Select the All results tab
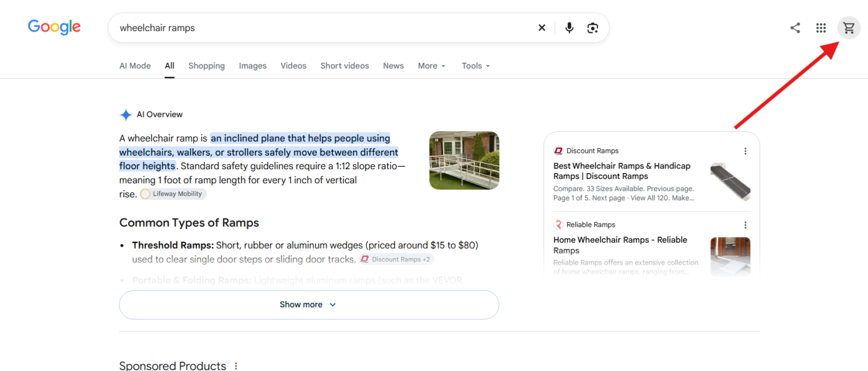This screenshot has width=868, height=371. coord(170,66)
